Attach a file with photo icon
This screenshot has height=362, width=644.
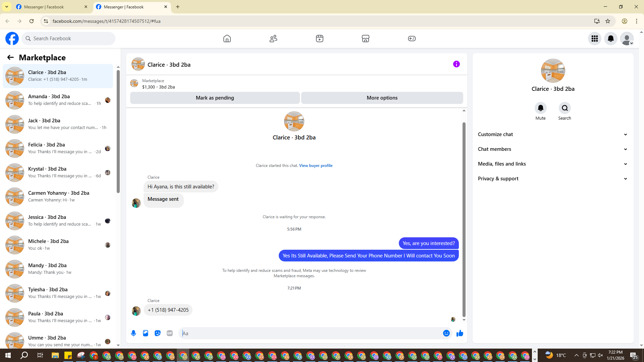[x=146, y=333]
